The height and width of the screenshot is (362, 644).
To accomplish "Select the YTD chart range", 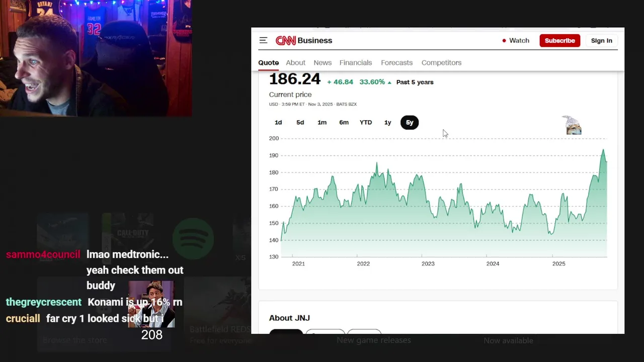I will click(366, 123).
